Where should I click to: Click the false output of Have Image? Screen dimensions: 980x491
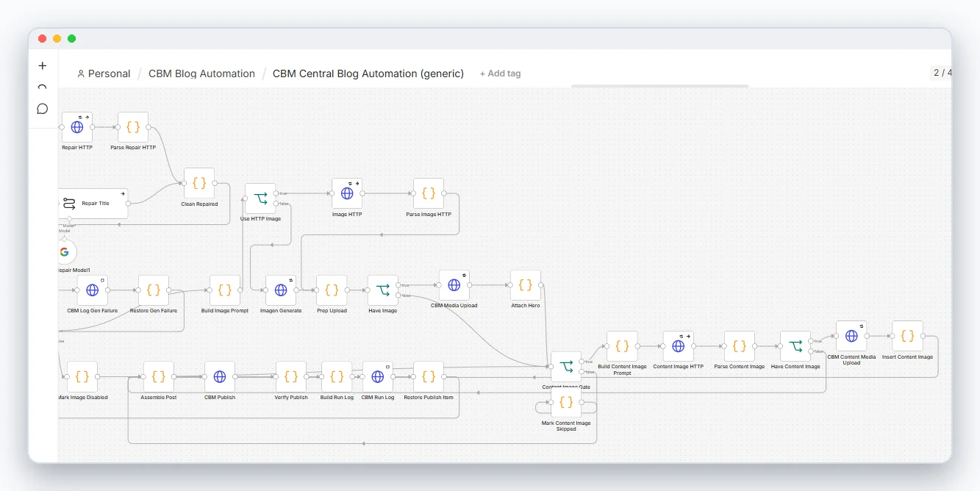[398, 295]
